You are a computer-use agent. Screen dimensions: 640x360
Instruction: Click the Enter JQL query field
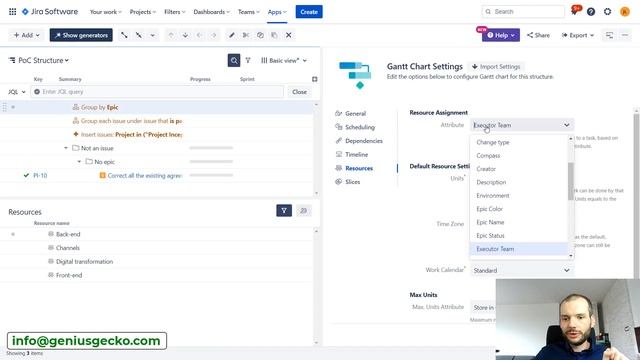coord(157,92)
